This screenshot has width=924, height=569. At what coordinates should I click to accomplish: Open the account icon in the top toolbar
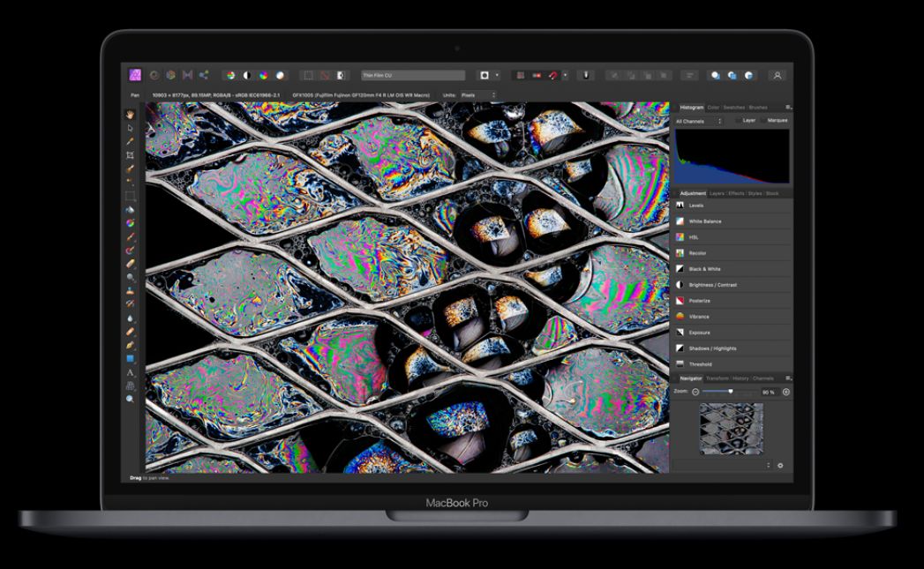pos(777,76)
